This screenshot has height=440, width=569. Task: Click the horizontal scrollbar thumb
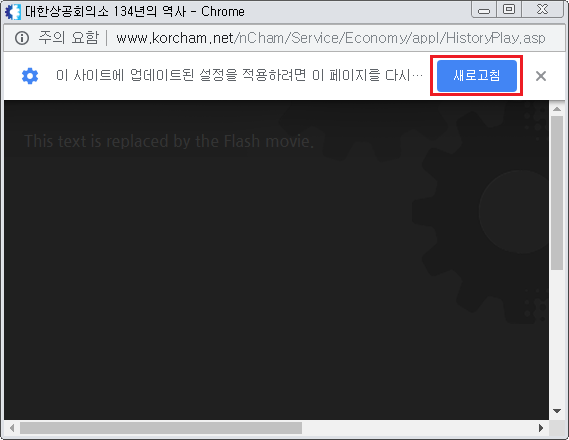click(161, 428)
